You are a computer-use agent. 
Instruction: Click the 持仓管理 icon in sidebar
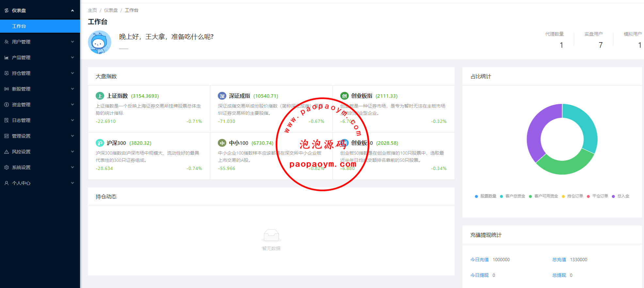coord(7,73)
